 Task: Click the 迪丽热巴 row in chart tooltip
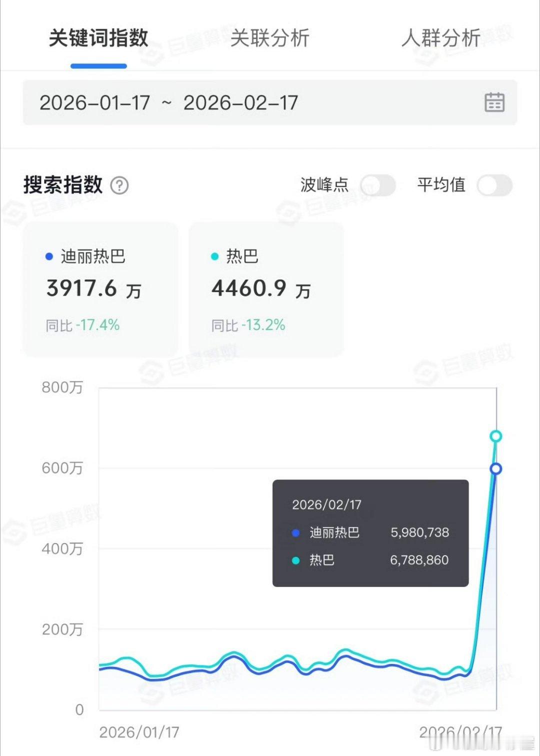370,532
